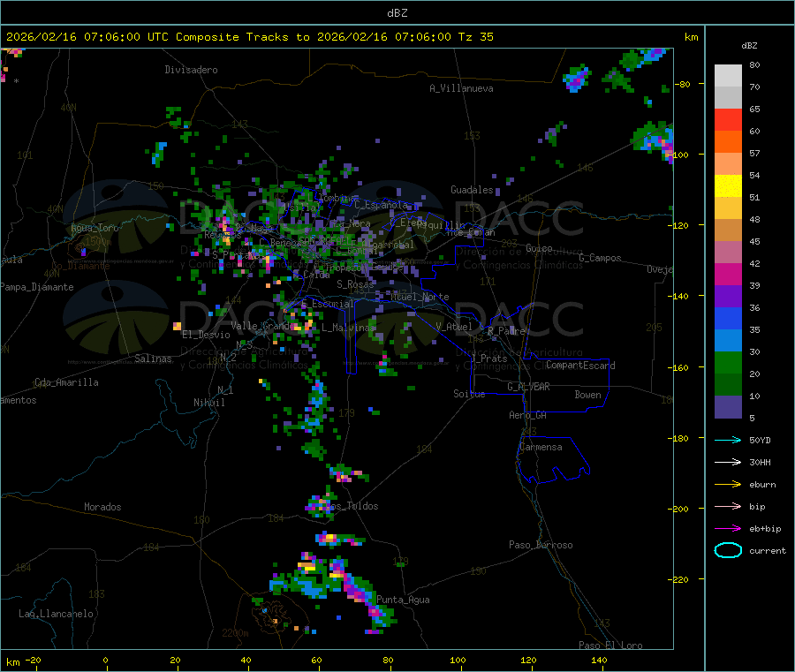The width and height of the screenshot is (795, 672).
Task: Click the 'Agua_Toro' map label
Action: 95,228
